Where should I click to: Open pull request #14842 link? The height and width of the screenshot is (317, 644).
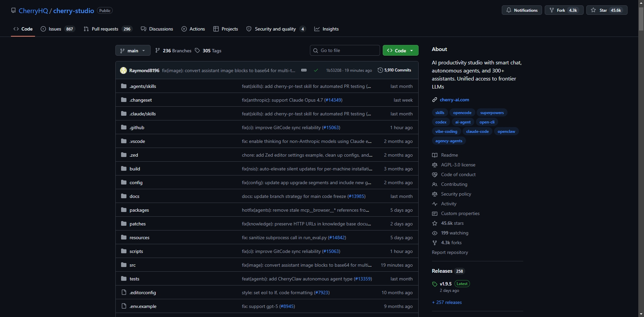[337, 237]
